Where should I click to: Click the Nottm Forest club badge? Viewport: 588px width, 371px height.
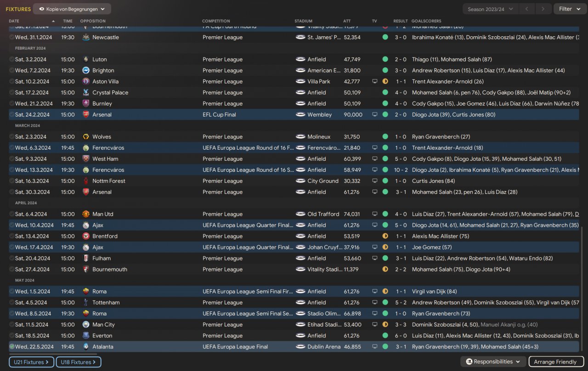coord(85,181)
